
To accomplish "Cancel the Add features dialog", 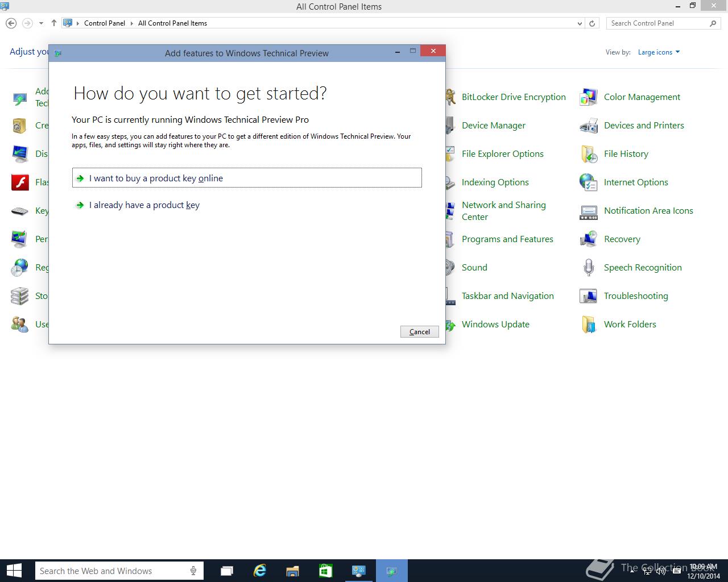I will coord(419,332).
